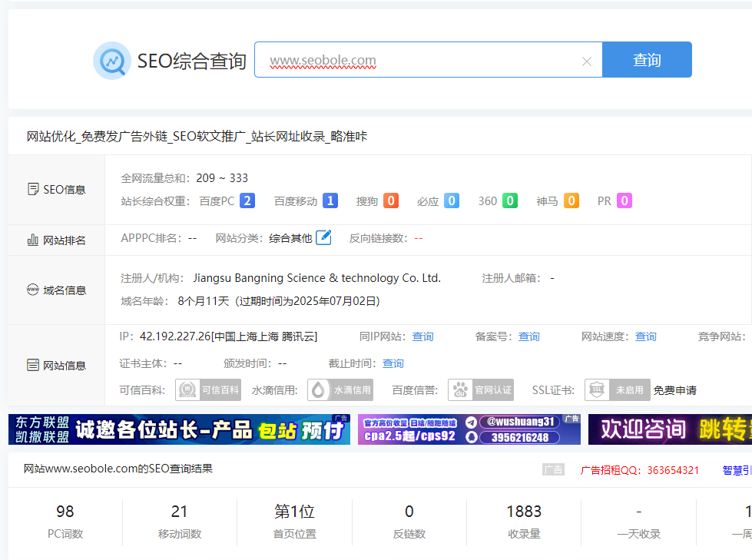The height and width of the screenshot is (560, 752).
Task: Click the 网站www.seobole.com的SEO查询结果 heading
Action: [118, 469]
